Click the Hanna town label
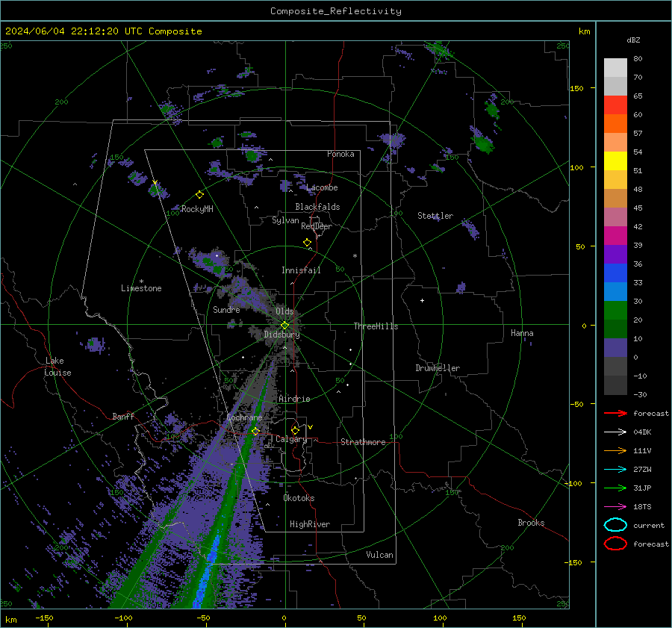Viewport: 672px width, 628px height. tap(522, 333)
